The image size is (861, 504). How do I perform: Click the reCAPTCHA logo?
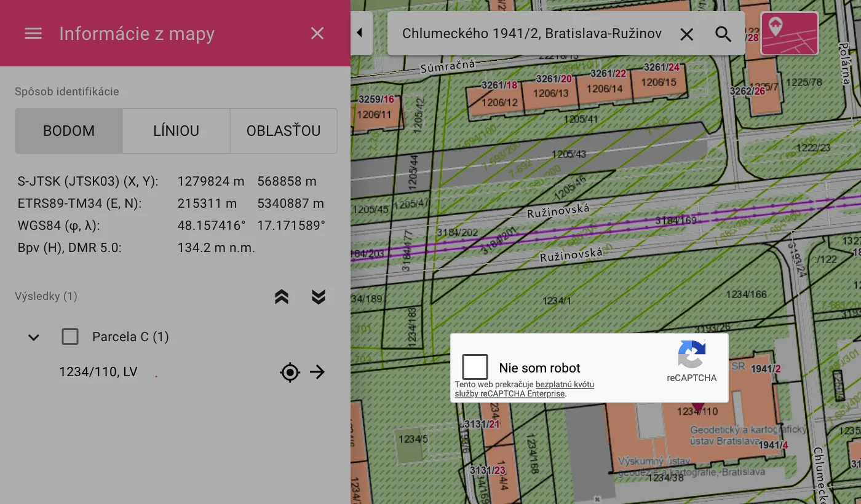(692, 355)
